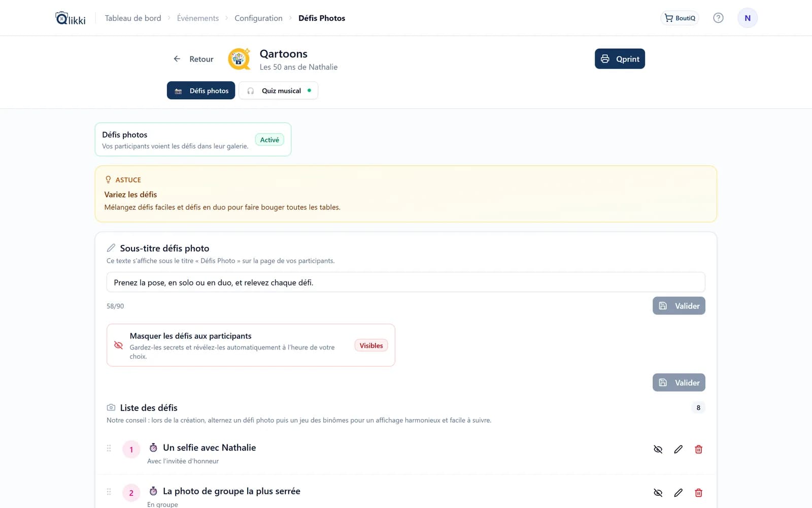The width and height of the screenshot is (812, 508).
Task: Delete the challenge 'Un selfie avec Nathalie'
Action: coord(698,449)
